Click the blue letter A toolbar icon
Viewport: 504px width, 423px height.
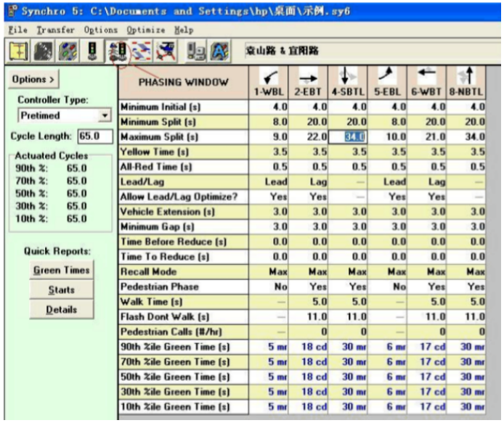point(220,51)
